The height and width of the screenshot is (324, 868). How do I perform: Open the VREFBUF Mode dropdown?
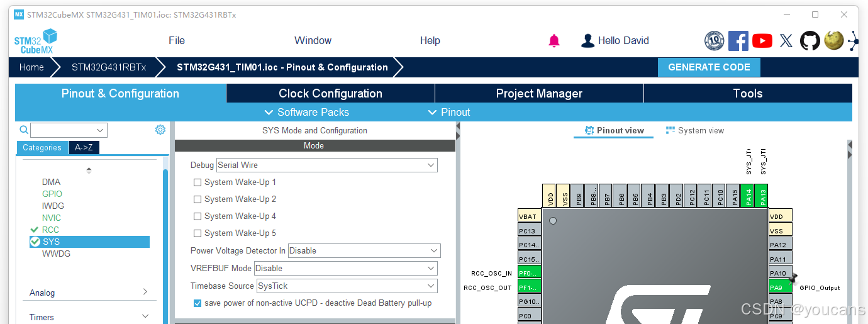[x=346, y=268]
